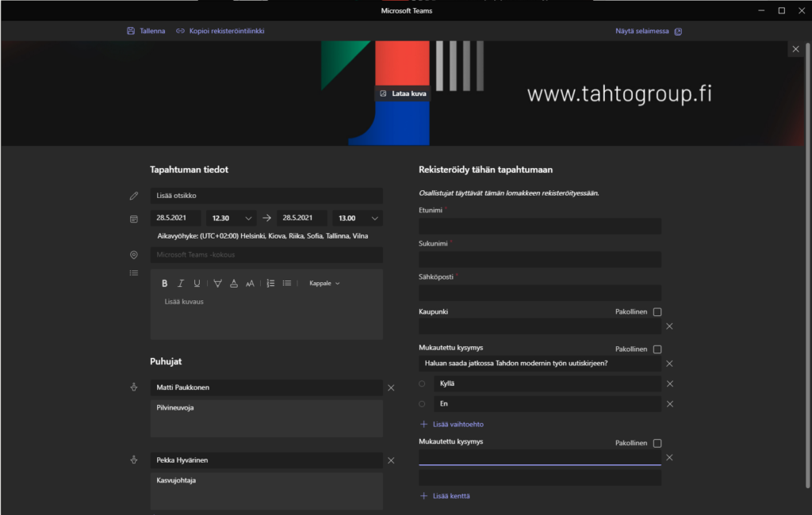Viewport: 812px width, 515px height.
Task: Remove the Kaupunki field
Action: pyautogui.click(x=669, y=326)
